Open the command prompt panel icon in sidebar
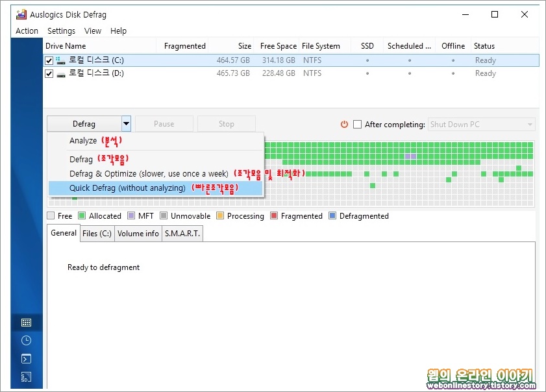The width and height of the screenshot is (546, 392). point(27,358)
